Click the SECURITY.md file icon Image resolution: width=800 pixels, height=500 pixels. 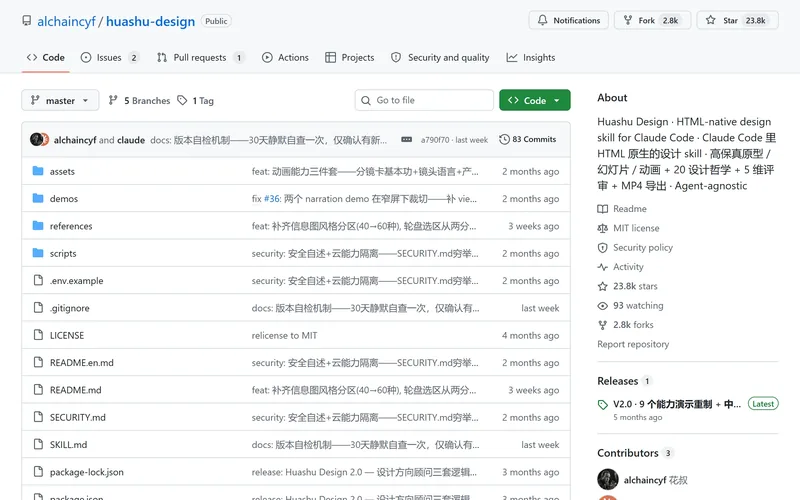click(x=38, y=417)
